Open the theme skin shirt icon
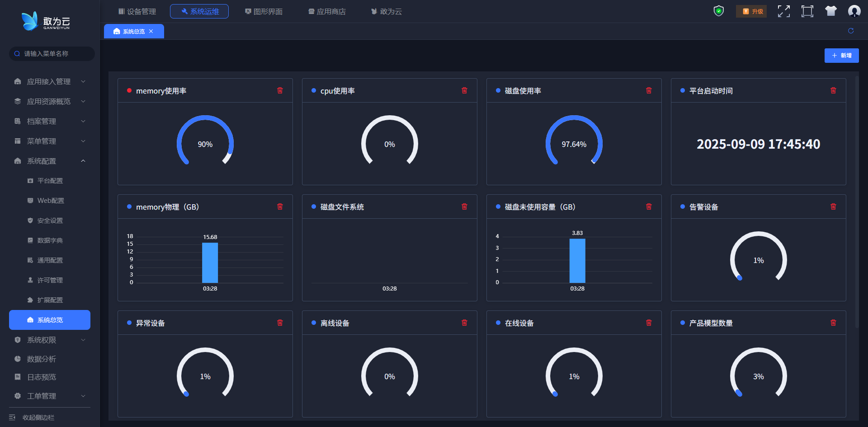 (831, 11)
